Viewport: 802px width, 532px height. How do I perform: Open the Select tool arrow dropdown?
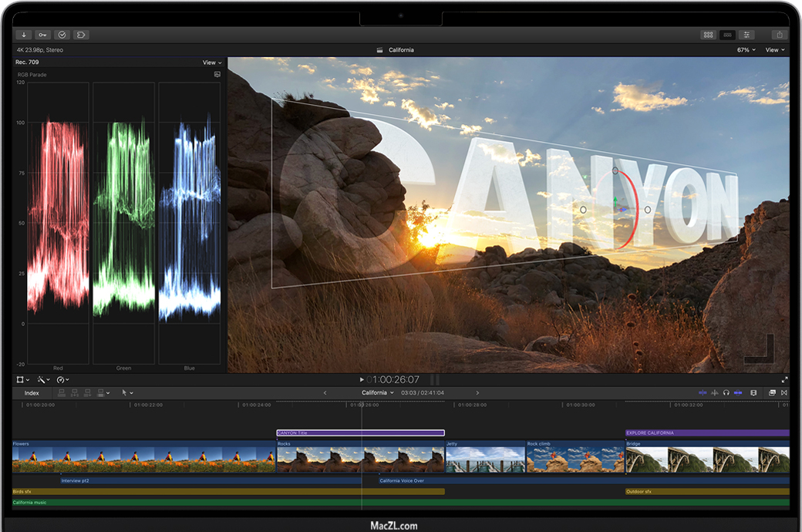pos(127,393)
